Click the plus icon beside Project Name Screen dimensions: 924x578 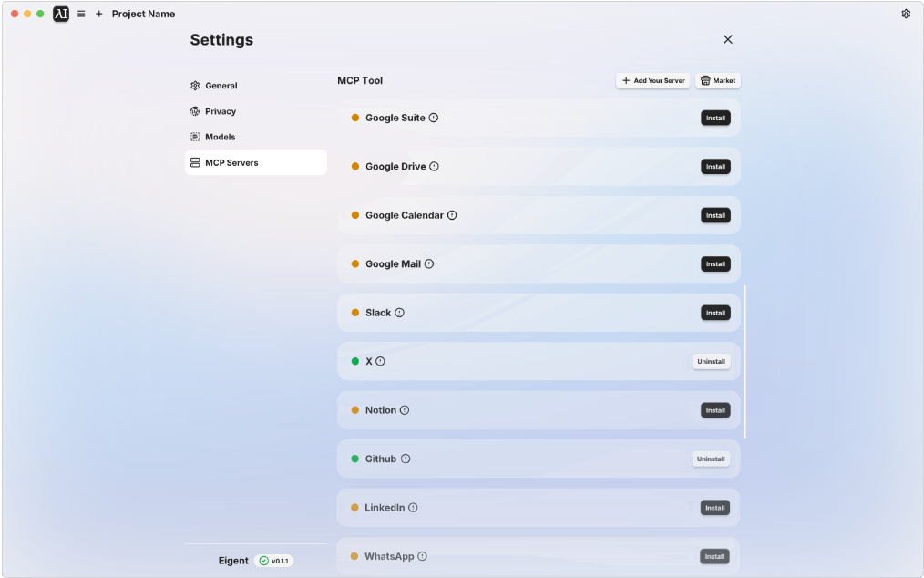[x=99, y=14]
